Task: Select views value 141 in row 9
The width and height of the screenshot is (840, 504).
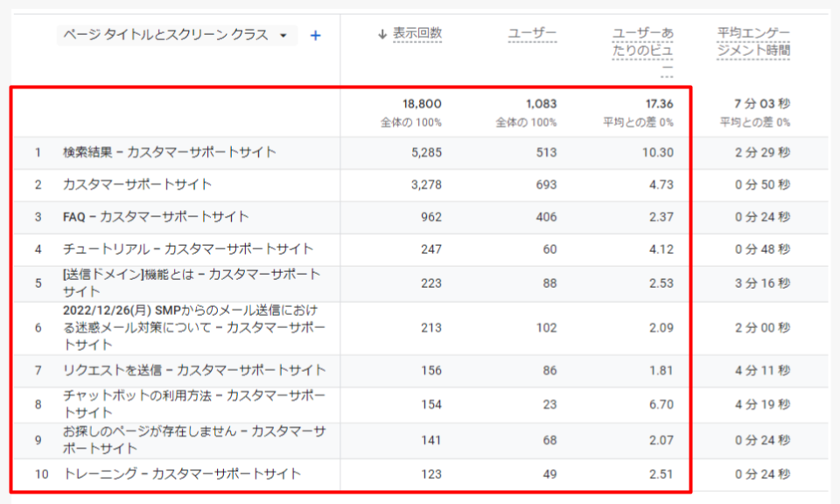Action: (431, 440)
